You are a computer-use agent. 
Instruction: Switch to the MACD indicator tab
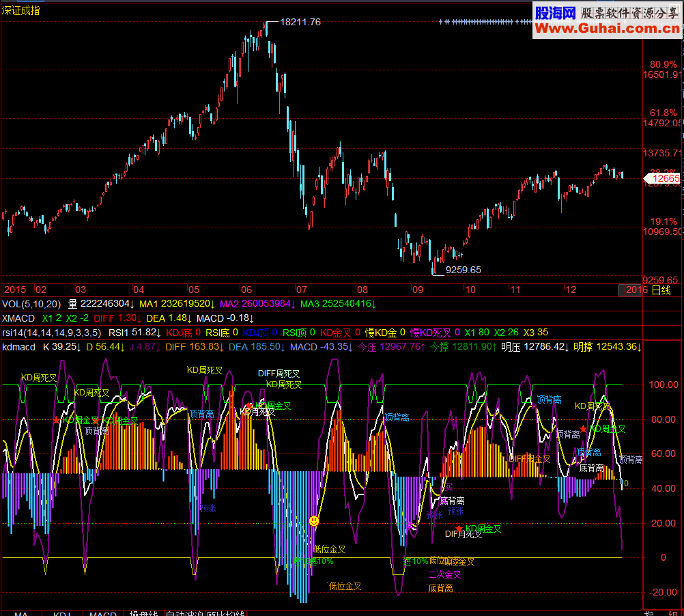(103, 613)
